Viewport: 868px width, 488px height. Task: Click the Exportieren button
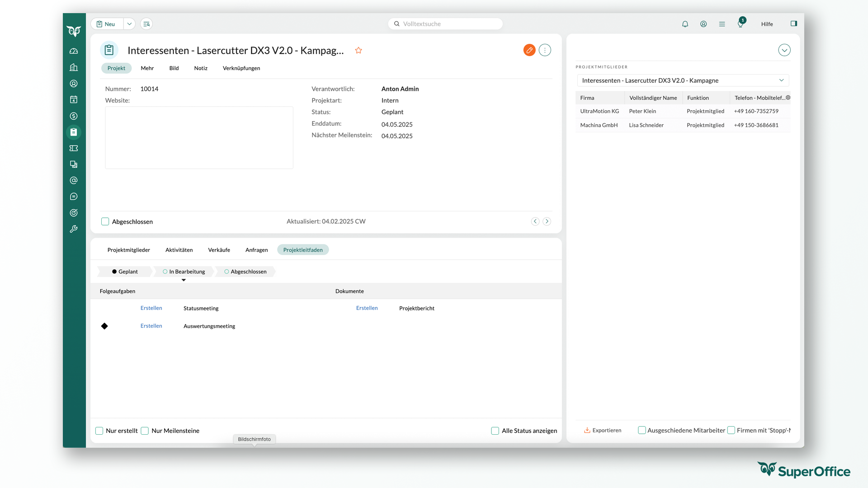603,430
